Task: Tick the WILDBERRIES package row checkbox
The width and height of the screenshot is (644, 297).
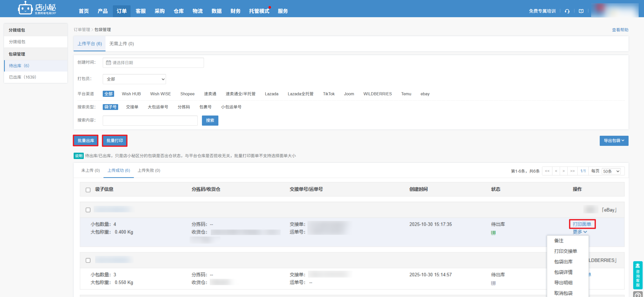Action: coord(88,260)
